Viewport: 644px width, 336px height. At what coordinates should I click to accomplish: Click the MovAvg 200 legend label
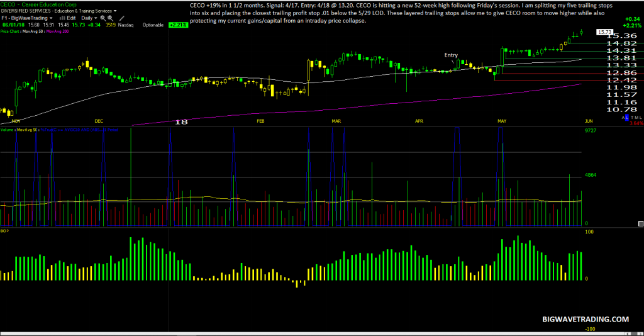(x=57, y=31)
